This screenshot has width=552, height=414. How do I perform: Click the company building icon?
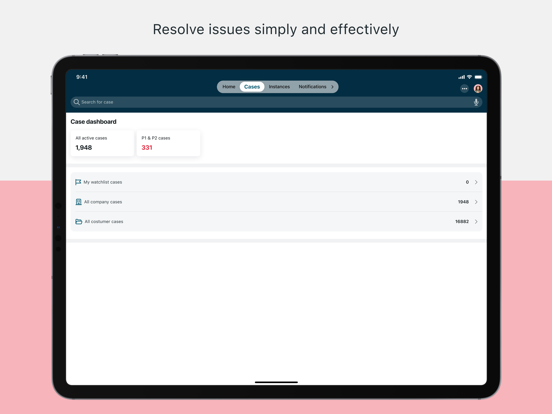tap(79, 202)
